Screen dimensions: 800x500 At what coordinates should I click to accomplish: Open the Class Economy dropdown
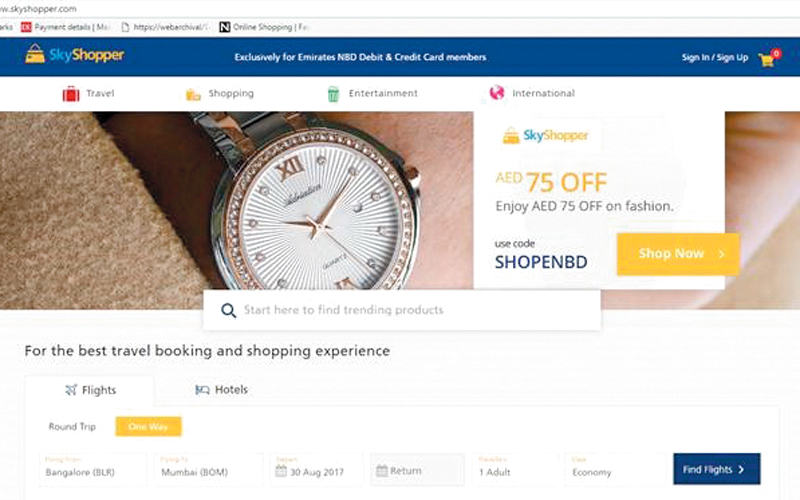(611, 470)
